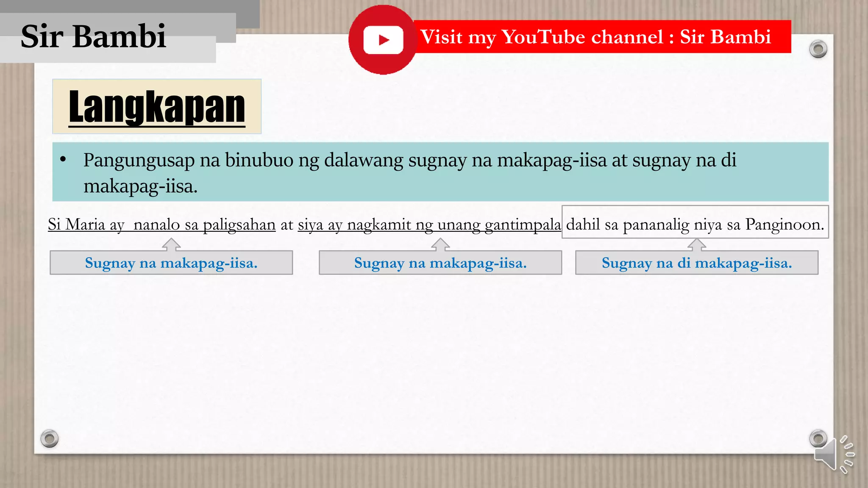Click the underlined 'Si Maria ay nanalo sa paligsahan'
868x488 pixels.
coord(161,225)
